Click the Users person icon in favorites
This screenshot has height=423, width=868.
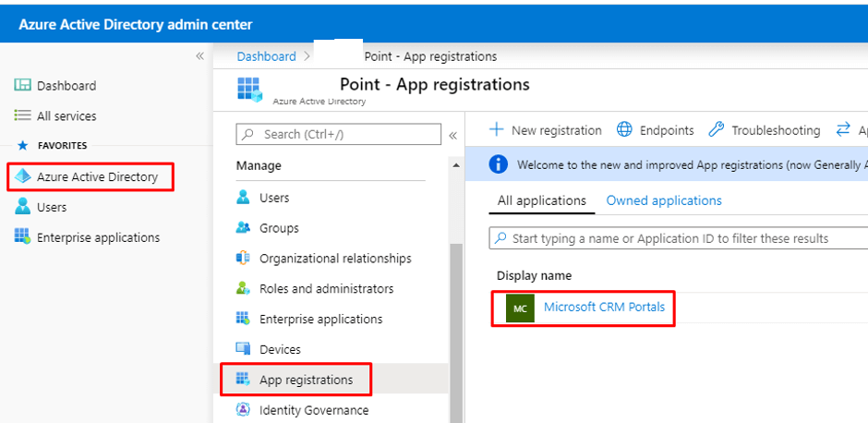[23, 207]
